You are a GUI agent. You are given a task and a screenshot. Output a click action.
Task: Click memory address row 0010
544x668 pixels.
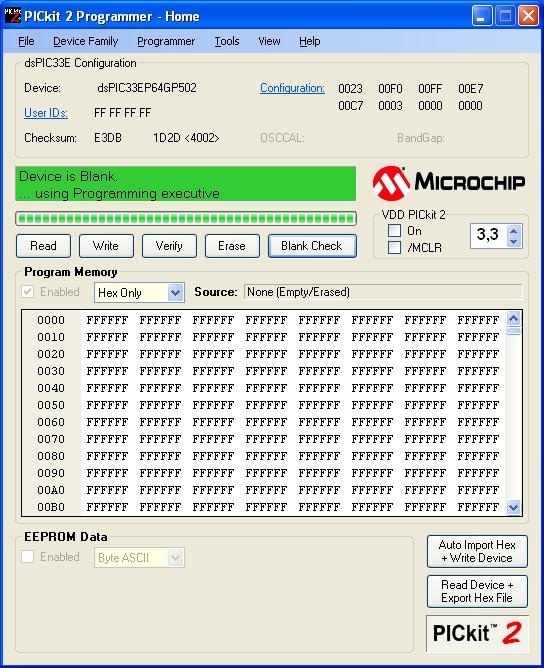[51, 337]
